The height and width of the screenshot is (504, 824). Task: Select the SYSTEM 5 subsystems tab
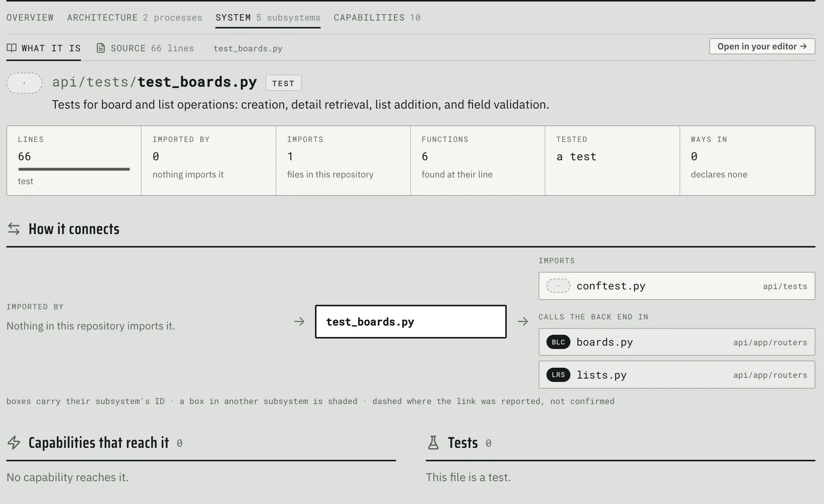click(268, 18)
